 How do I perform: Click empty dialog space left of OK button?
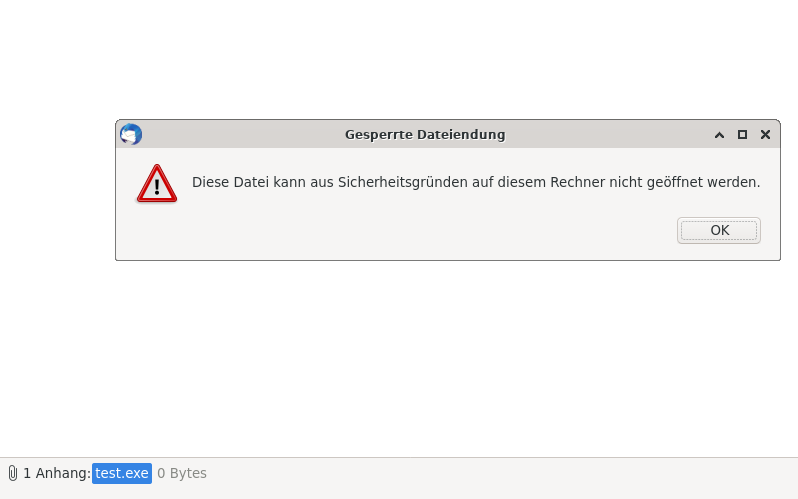click(x=397, y=230)
